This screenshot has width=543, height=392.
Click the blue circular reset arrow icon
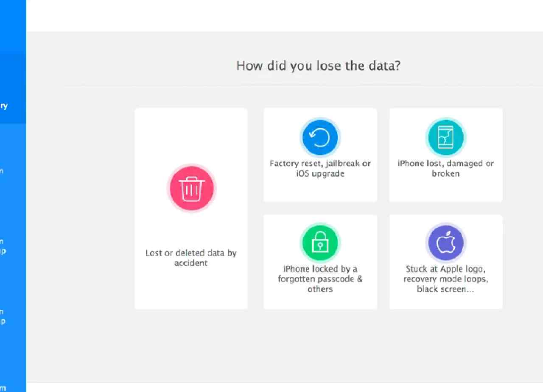[x=320, y=138]
